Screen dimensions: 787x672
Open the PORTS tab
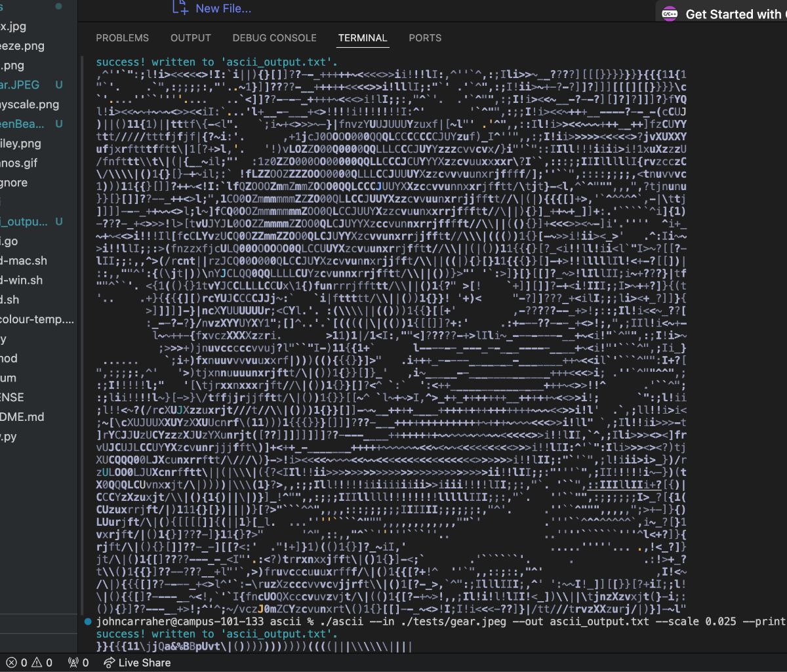click(425, 38)
